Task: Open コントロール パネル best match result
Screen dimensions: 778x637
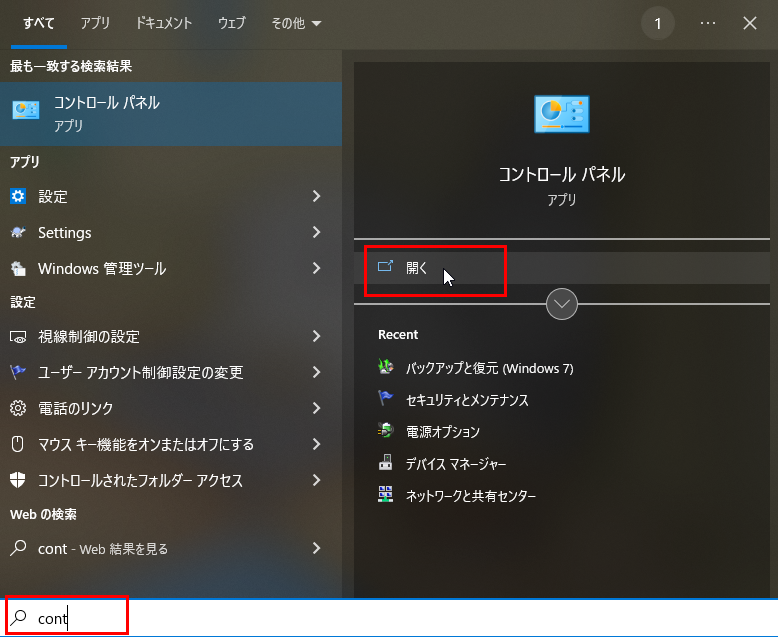Action: pos(171,114)
